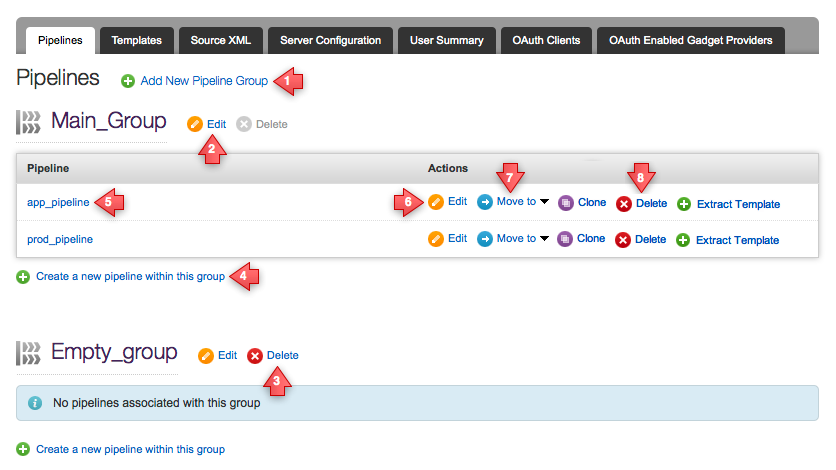Open the Source XML tab
Viewport: 836px width, 470px height.
coord(221,41)
